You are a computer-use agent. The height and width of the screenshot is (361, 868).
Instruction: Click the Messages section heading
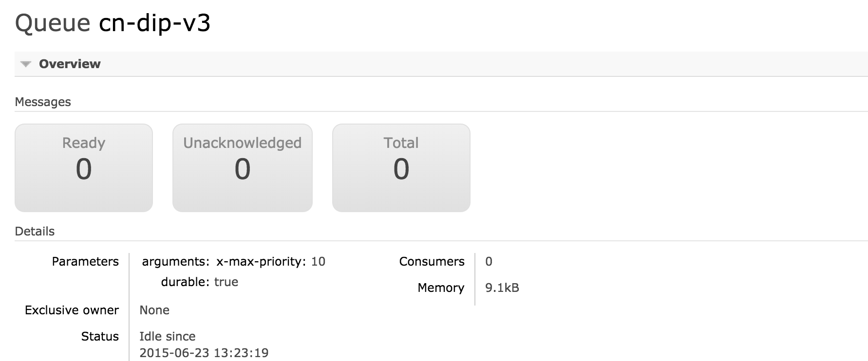coord(43,102)
